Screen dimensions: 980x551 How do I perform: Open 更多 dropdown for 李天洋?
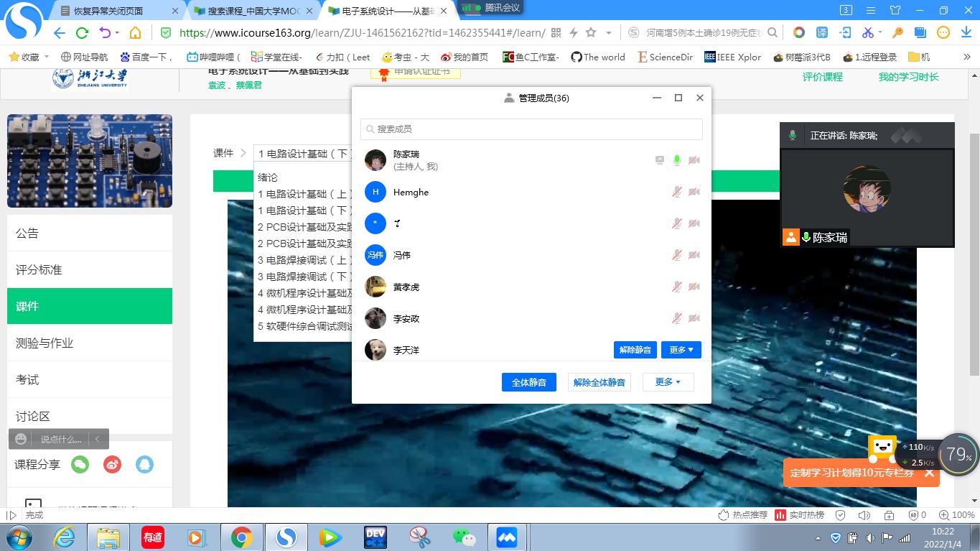pyautogui.click(x=681, y=350)
